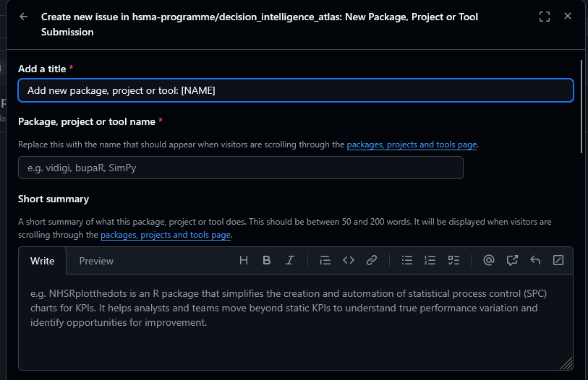Insert an unordered bullet list
This screenshot has height=380, width=588.
click(x=407, y=260)
